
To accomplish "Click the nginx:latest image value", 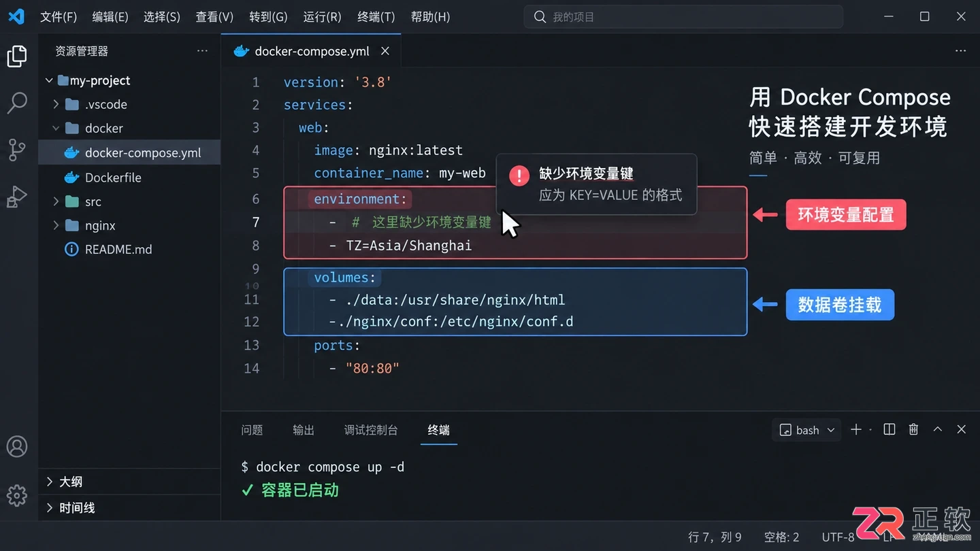I will click(x=416, y=150).
